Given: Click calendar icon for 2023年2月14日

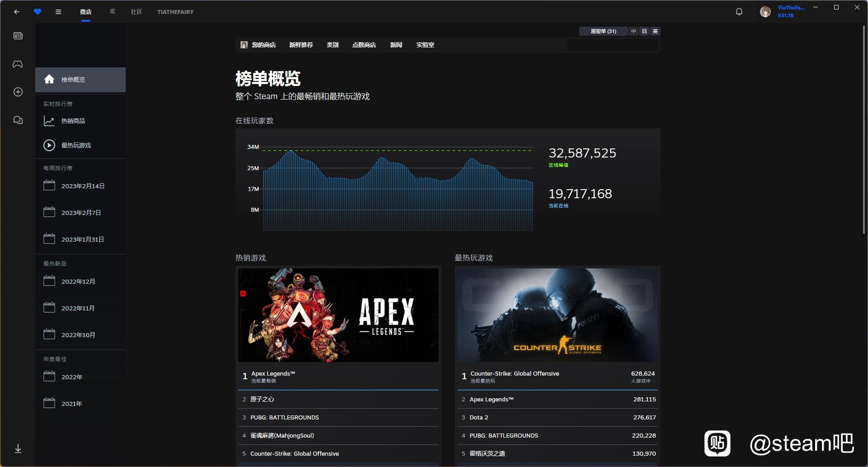Looking at the screenshot, I should (49, 186).
